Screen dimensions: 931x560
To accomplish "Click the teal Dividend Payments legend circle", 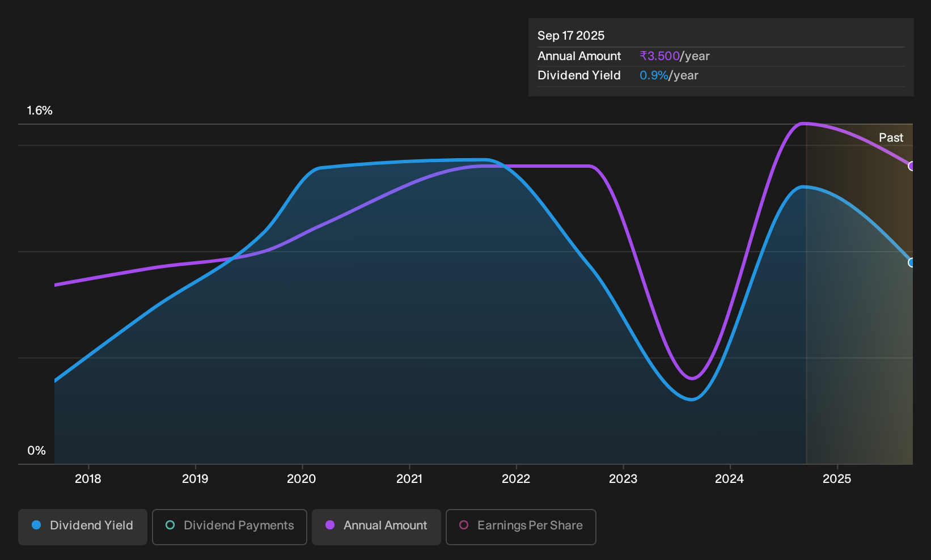I will 170,525.
